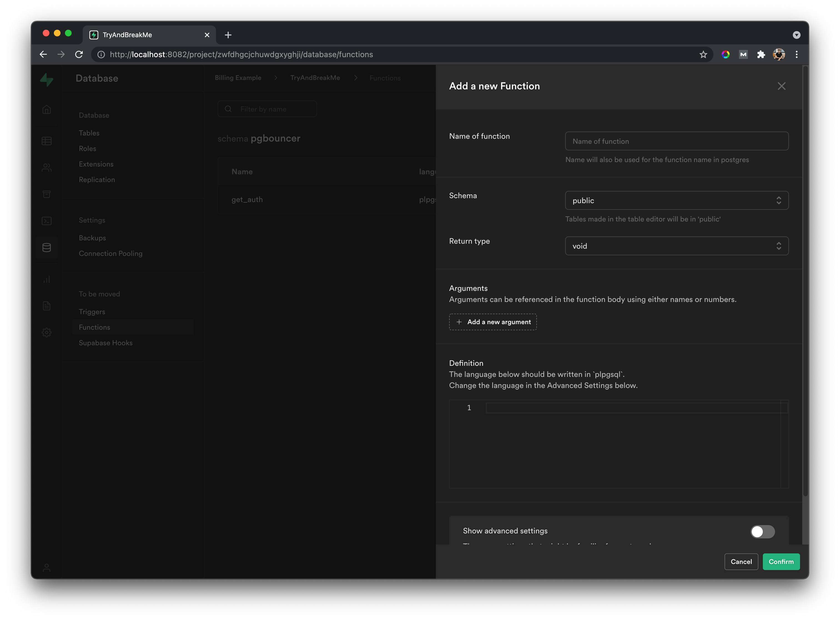This screenshot has width=840, height=620.
Task: Click the Triggers sidebar menu item
Action: click(91, 312)
